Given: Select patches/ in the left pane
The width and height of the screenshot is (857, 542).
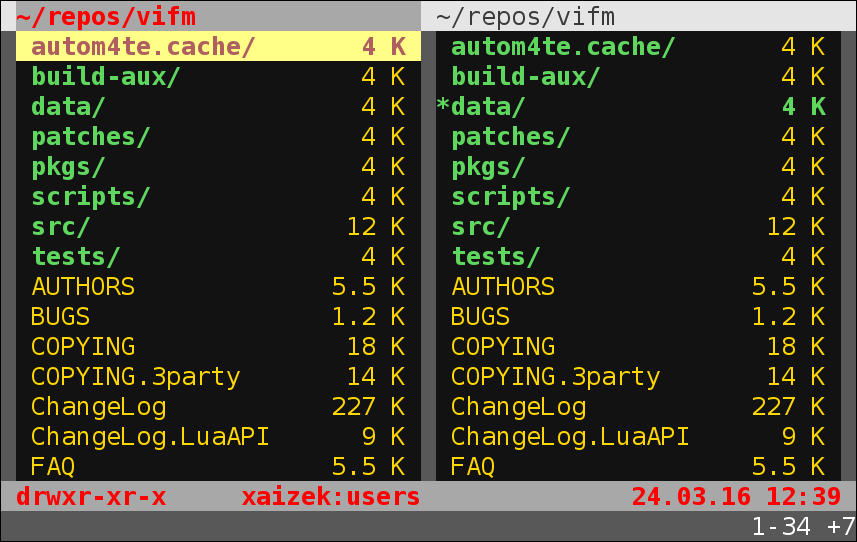Looking at the screenshot, I should tap(218, 136).
